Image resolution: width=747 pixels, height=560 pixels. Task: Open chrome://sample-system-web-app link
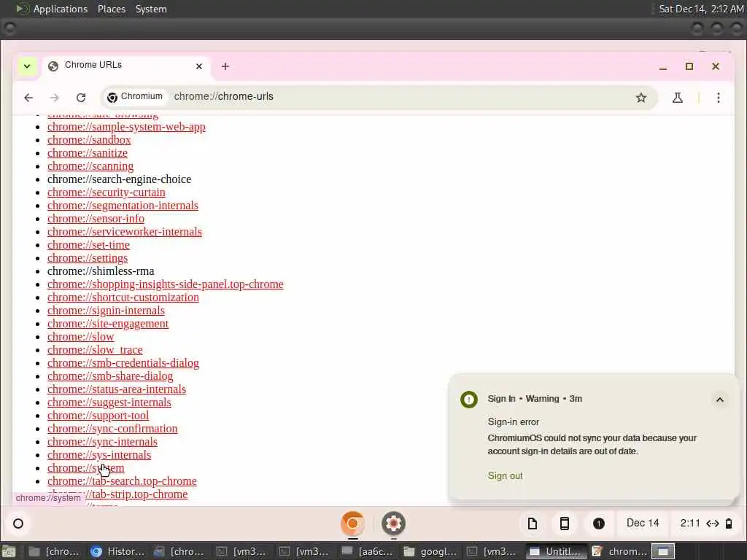point(126,127)
